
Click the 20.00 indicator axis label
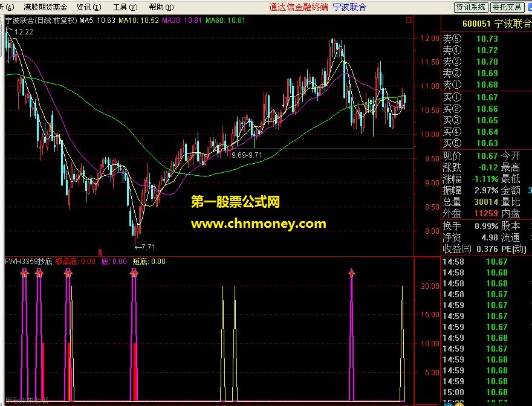click(x=430, y=286)
